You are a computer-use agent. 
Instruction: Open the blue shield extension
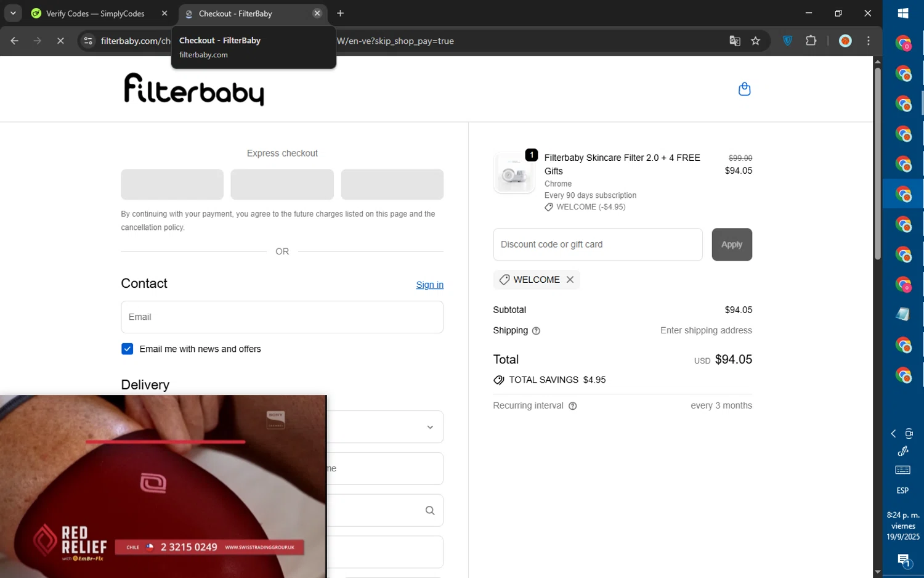click(787, 41)
